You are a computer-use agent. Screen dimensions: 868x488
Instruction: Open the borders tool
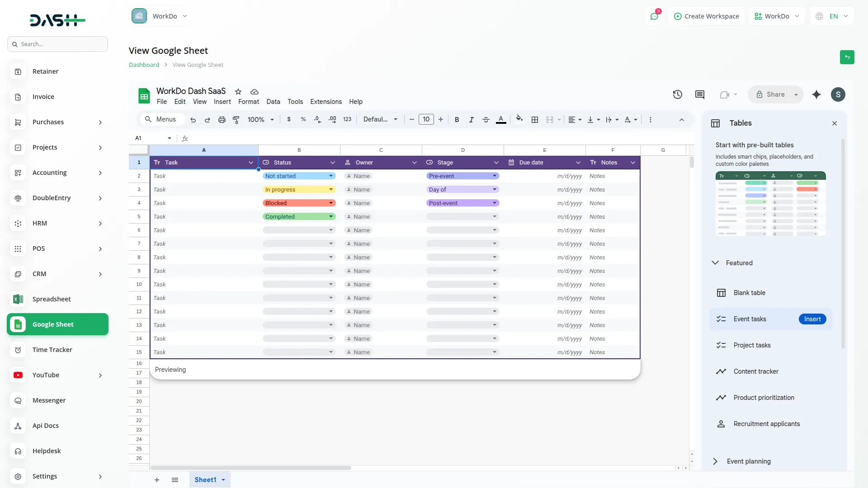pyautogui.click(x=535, y=119)
